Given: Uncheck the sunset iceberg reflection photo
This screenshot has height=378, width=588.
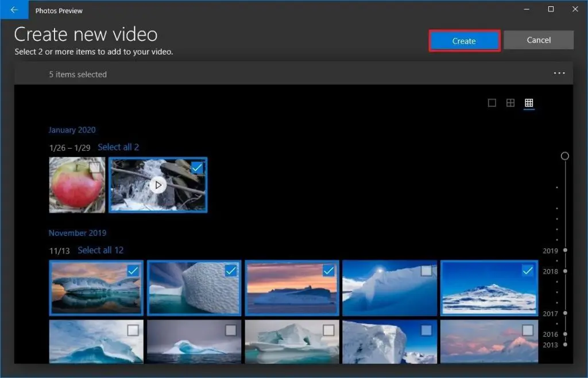Looking at the screenshot, I should [133, 271].
